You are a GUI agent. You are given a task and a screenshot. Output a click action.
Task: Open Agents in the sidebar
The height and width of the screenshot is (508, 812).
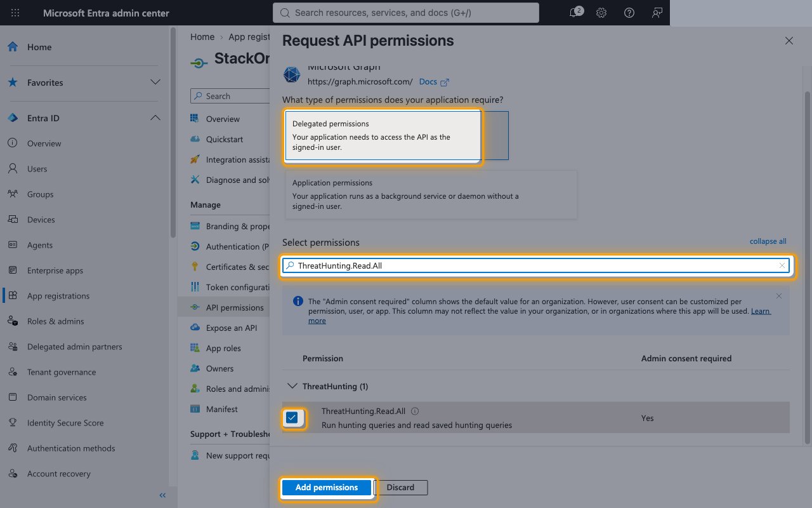pos(39,245)
